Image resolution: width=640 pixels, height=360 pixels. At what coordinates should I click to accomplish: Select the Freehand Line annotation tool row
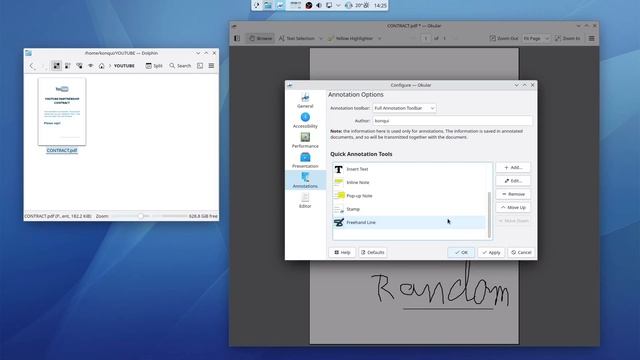pyautogui.click(x=409, y=222)
